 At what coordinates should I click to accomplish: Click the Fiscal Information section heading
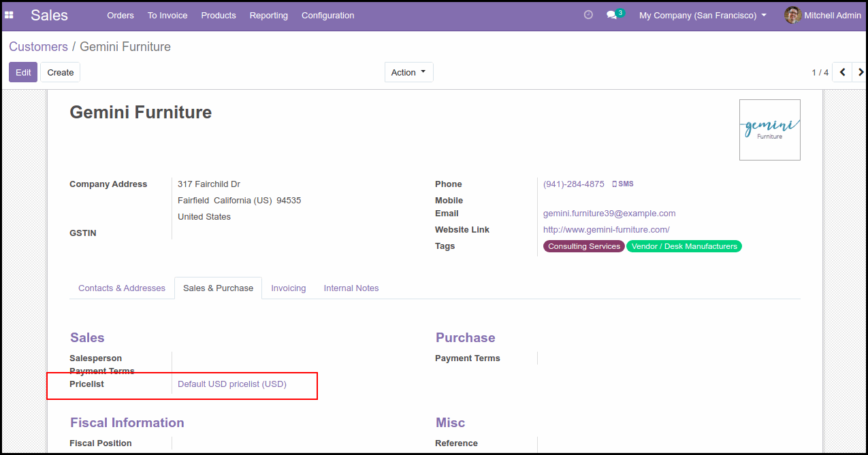[x=127, y=423]
